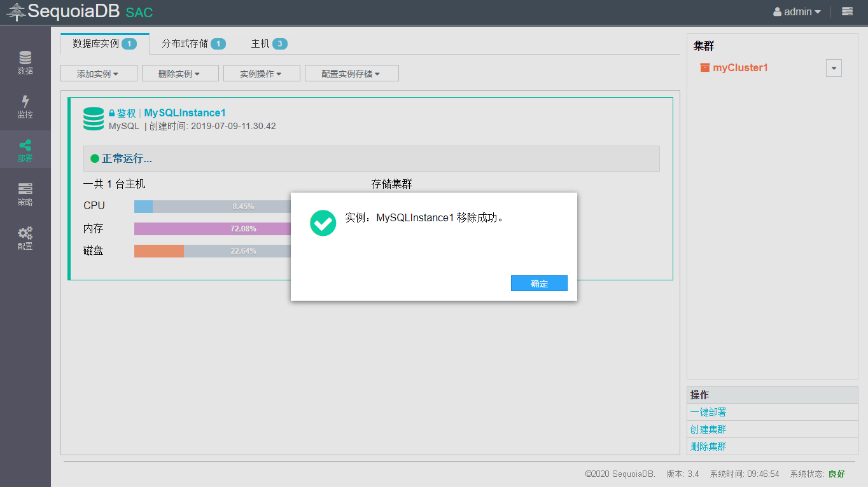Click the 一键部署 link

point(708,412)
